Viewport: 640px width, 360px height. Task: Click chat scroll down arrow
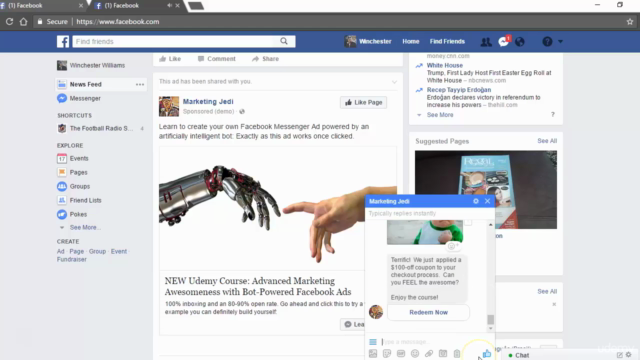click(491, 328)
